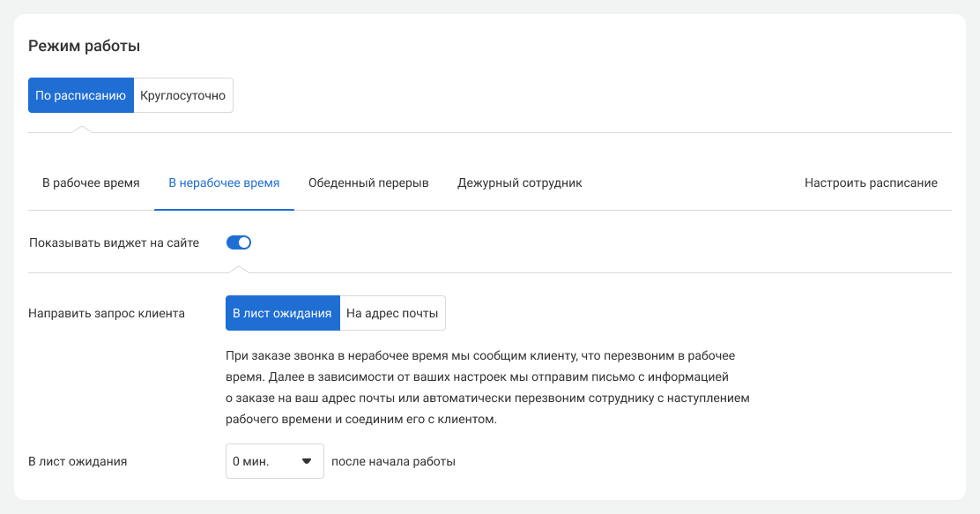Open the В рабочее время tab
This screenshot has height=514, width=980.
[x=91, y=183]
